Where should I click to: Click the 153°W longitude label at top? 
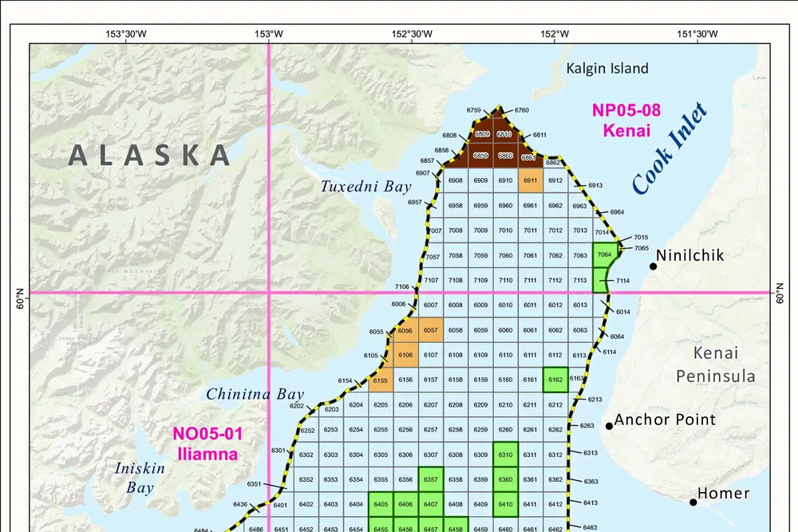coord(269,33)
